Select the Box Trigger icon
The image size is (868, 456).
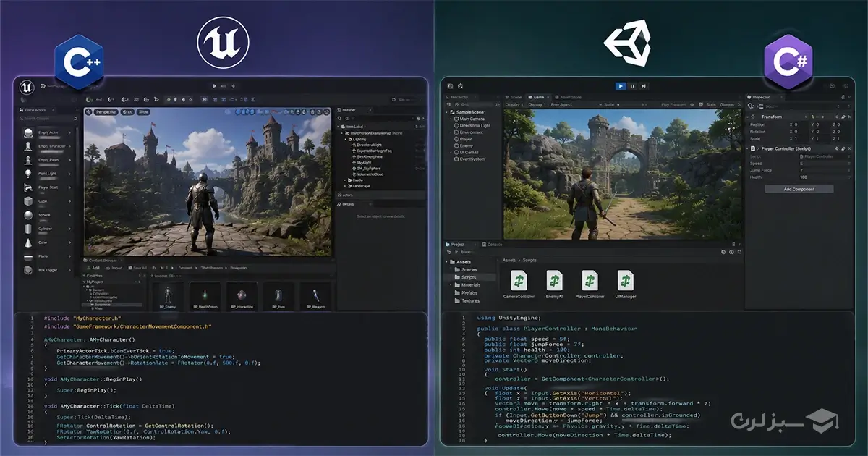click(x=28, y=270)
